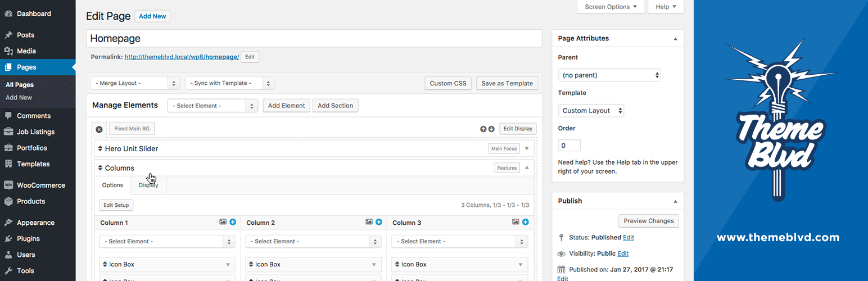Screen dimensions: 868x281
Task: Click the Add Section button
Action: pyautogui.click(x=336, y=106)
